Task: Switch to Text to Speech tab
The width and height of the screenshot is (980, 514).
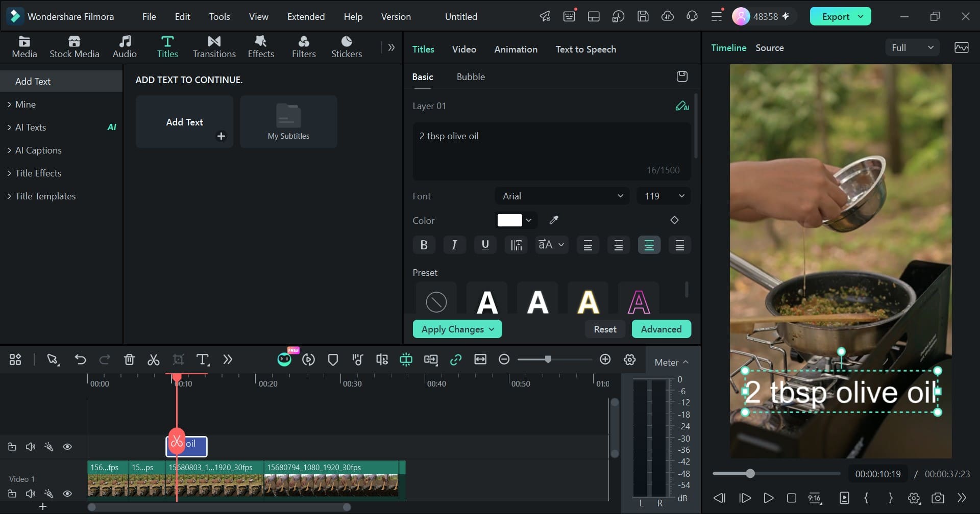Action: pos(586,49)
